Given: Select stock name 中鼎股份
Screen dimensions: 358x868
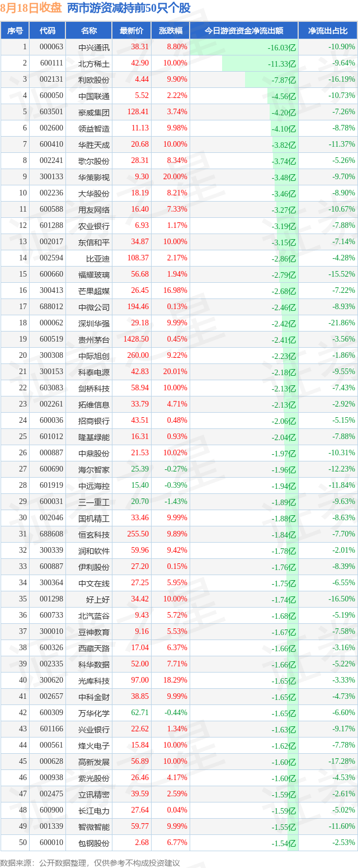Looking at the screenshot, I should pyautogui.click(x=94, y=454).
